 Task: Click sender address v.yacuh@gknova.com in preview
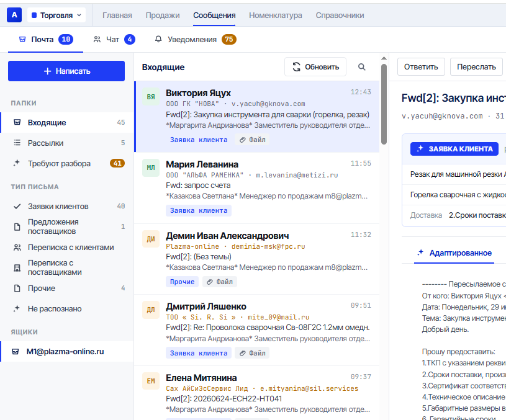click(442, 116)
